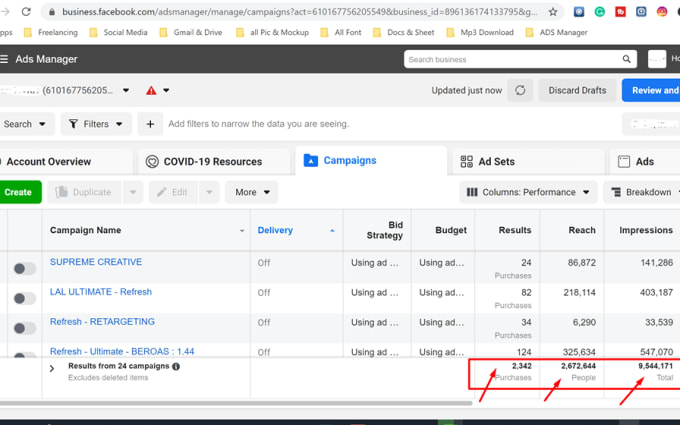
Task: Toggle the LAL ULTIMATE - Refresh campaign switch
Action: coord(24,299)
